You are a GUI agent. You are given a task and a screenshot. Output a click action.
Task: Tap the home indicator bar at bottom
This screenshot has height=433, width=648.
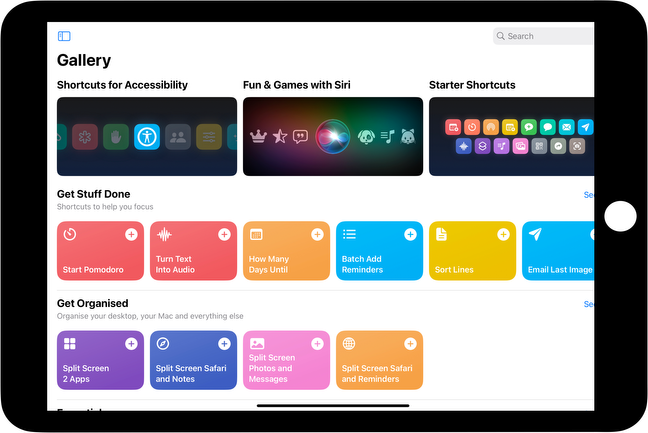click(x=333, y=405)
